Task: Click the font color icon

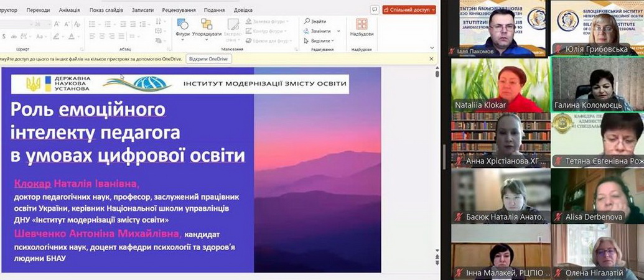Action: click(x=72, y=37)
